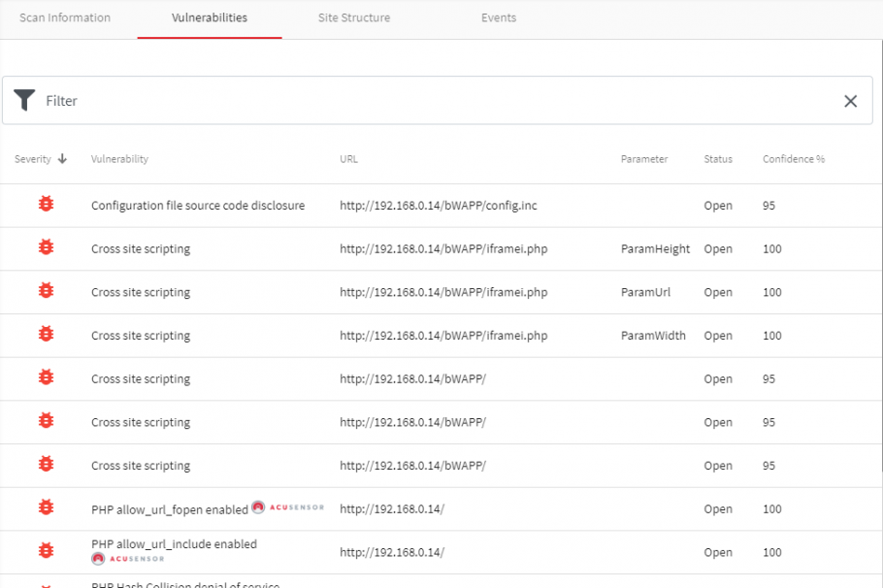Click into the Filter input field
Image resolution: width=883 pixels, height=588 pixels.
(438, 101)
